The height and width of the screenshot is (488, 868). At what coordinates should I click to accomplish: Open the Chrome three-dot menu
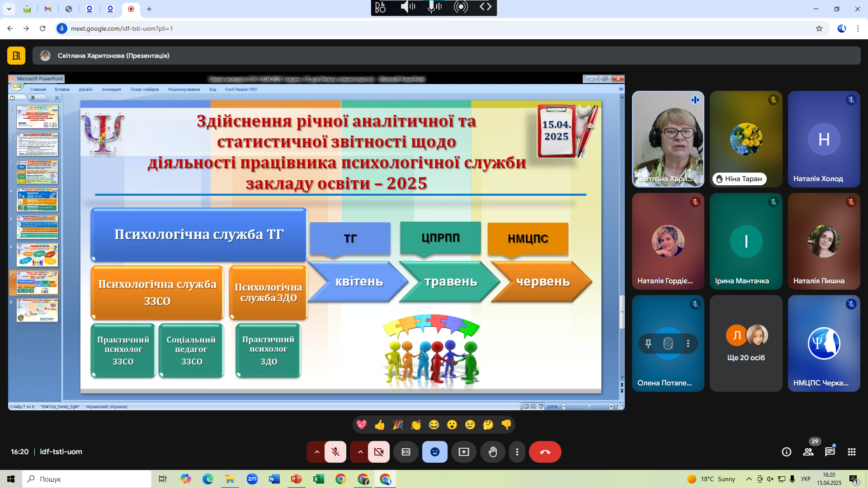(x=858, y=28)
